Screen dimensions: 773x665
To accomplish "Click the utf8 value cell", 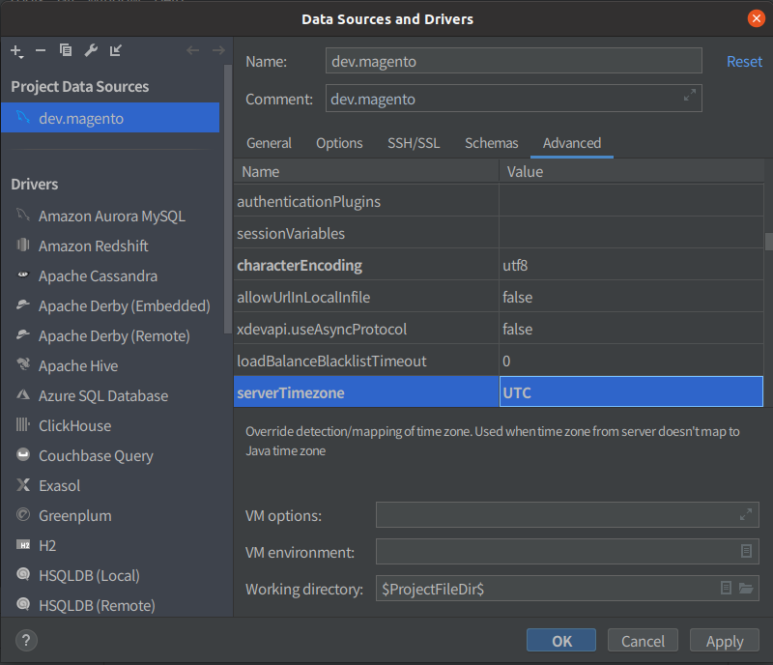I will point(631,265).
